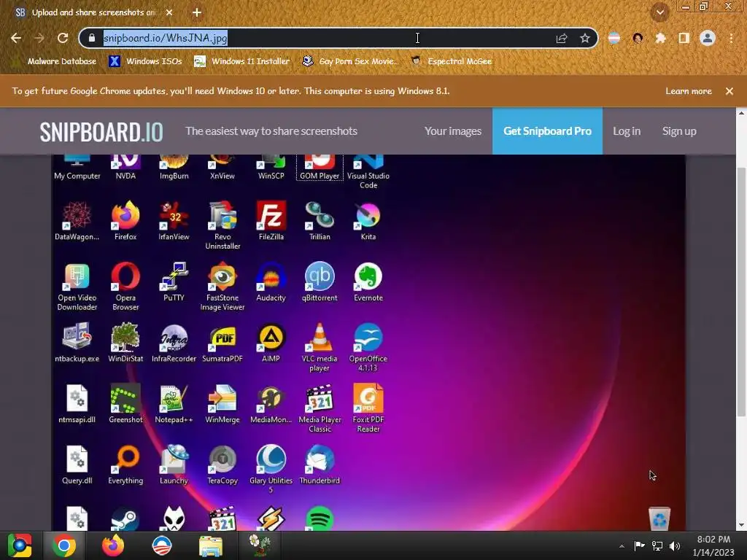Open a new tab with plus button
This screenshot has height=560, width=747.
[x=197, y=12]
